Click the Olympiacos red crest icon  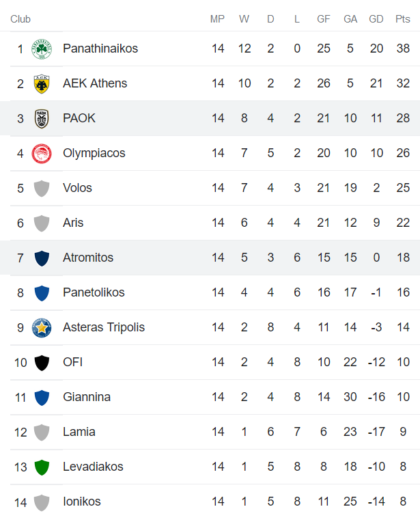point(42,153)
